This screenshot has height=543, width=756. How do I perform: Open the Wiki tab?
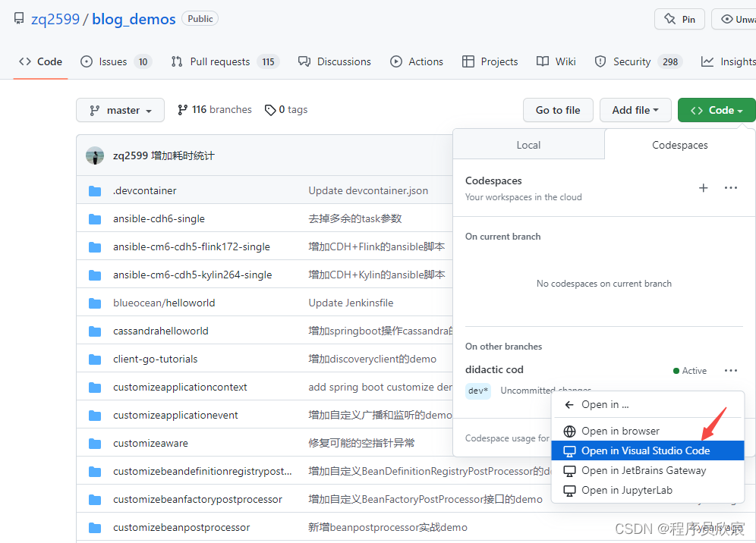coord(556,61)
